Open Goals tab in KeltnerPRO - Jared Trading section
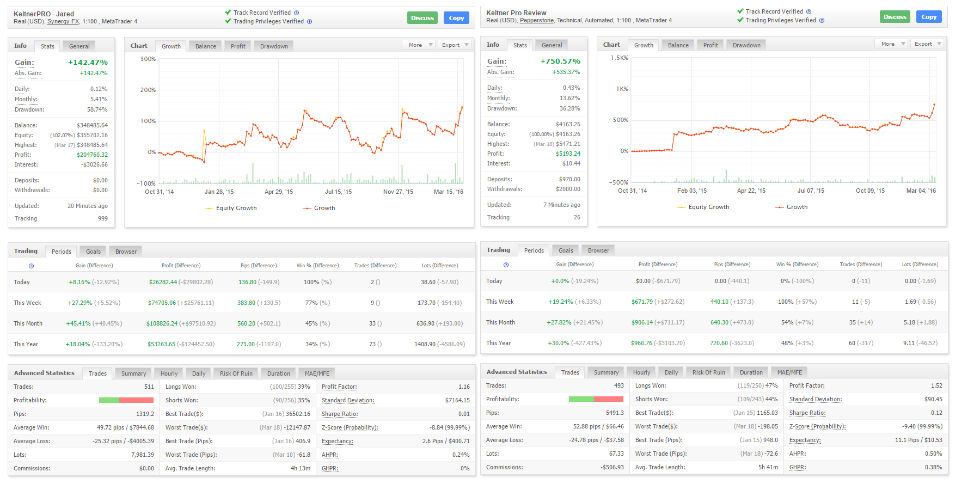Viewport: 980px width, 484px height. 93,252
